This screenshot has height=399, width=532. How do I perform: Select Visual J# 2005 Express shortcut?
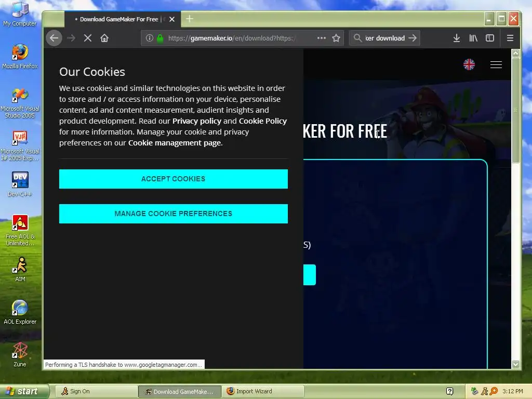pyautogui.click(x=20, y=146)
